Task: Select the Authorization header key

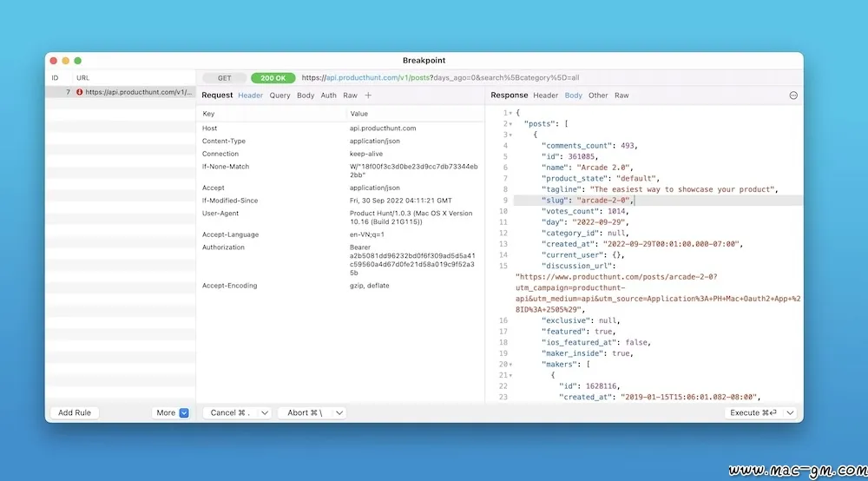Action: (223, 247)
